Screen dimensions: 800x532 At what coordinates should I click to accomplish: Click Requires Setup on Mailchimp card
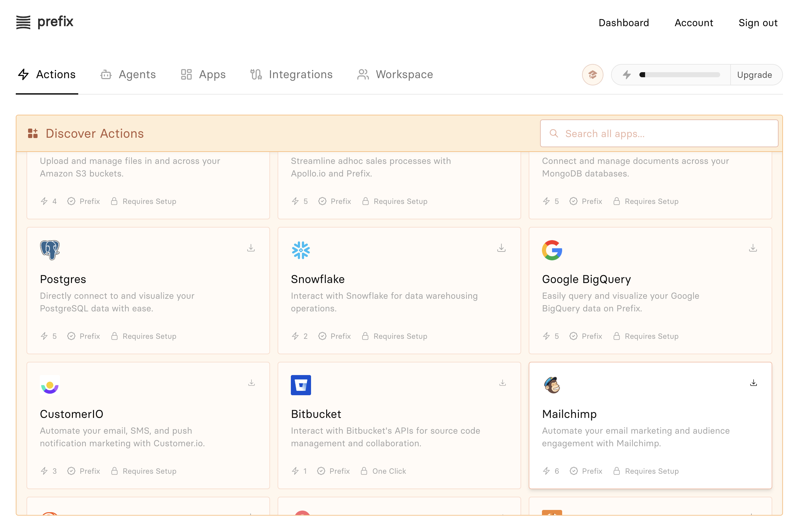652,471
